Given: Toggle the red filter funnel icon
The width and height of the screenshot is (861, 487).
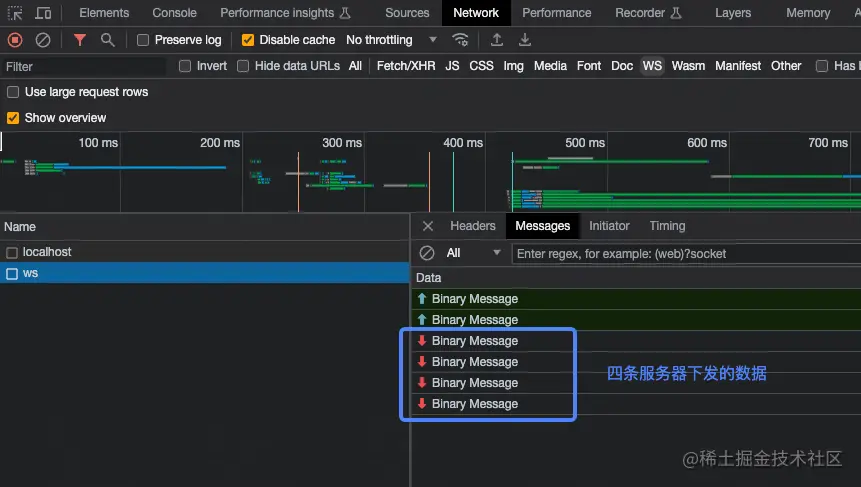Looking at the screenshot, I should coord(80,40).
